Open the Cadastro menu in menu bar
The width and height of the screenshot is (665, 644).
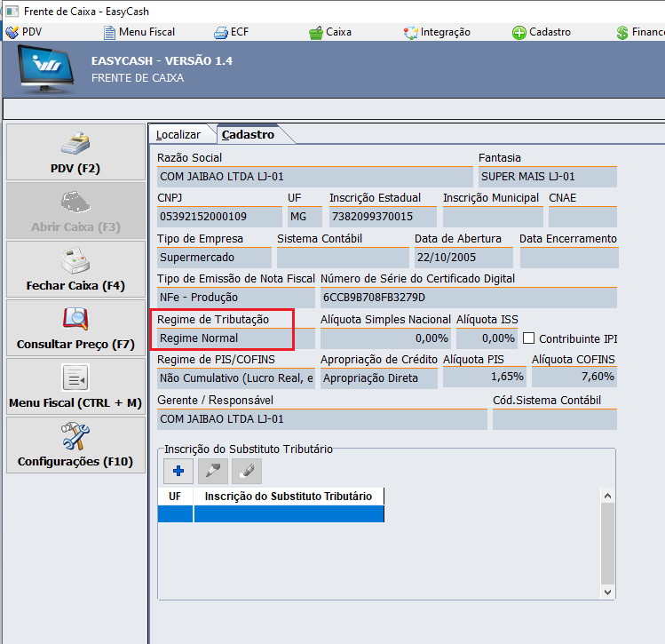click(x=541, y=32)
